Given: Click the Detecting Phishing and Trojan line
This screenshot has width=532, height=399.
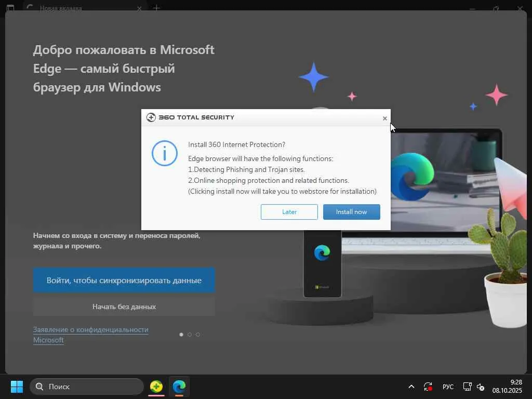Looking at the screenshot, I should (x=246, y=169).
